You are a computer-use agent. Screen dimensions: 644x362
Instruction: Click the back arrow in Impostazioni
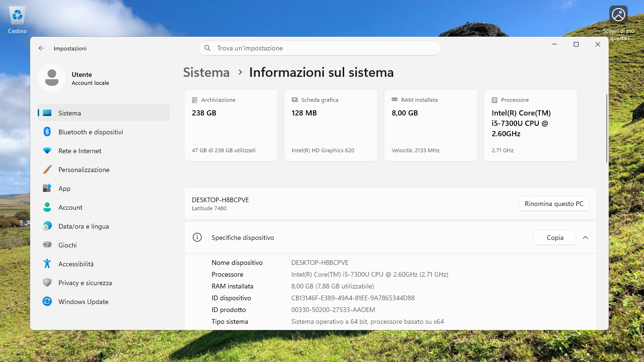pyautogui.click(x=41, y=48)
